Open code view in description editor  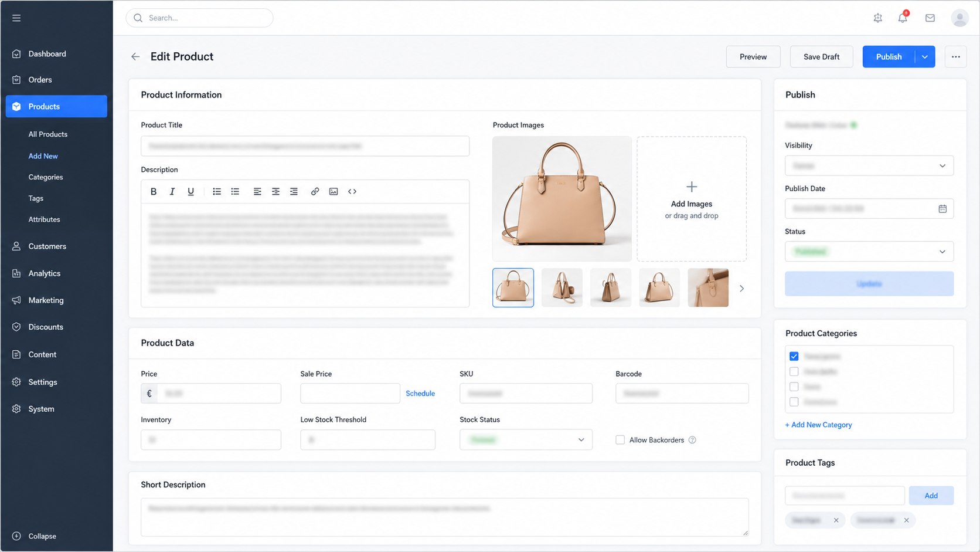tap(352, 192)
